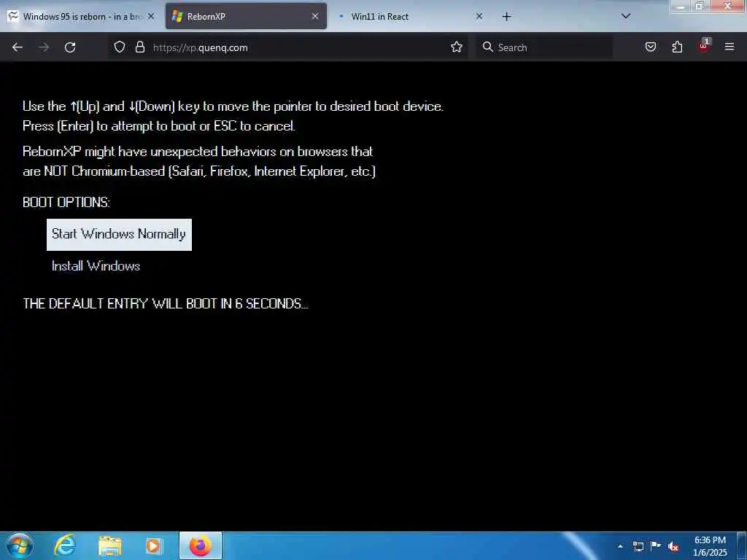Choose Start Windows Normally boot option
This screenshot has height=560, width=747.
click(119, 234)
